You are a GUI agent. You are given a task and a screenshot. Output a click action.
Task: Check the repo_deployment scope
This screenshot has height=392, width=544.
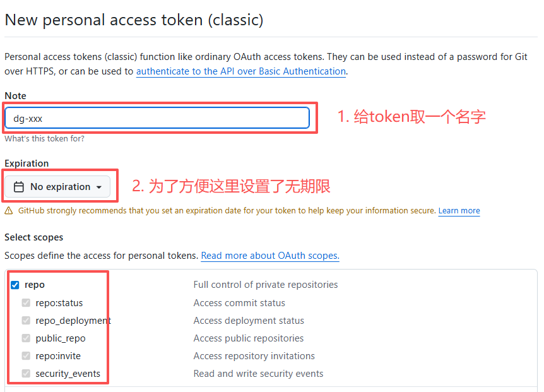[26, 320]
